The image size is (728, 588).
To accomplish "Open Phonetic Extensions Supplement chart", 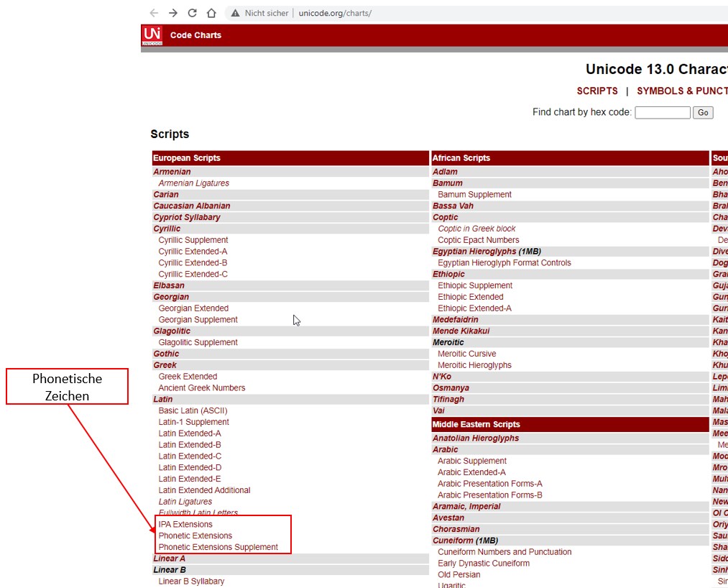I will tap(218, 547).
